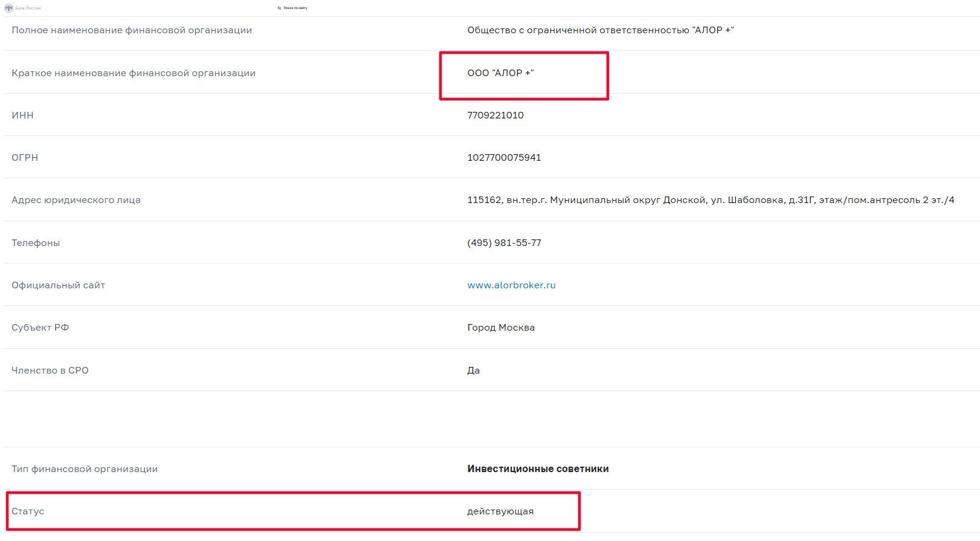Click the 'Членство в СРО' row label
Viewport: 980px width, 541px height.
click(50, 371)
